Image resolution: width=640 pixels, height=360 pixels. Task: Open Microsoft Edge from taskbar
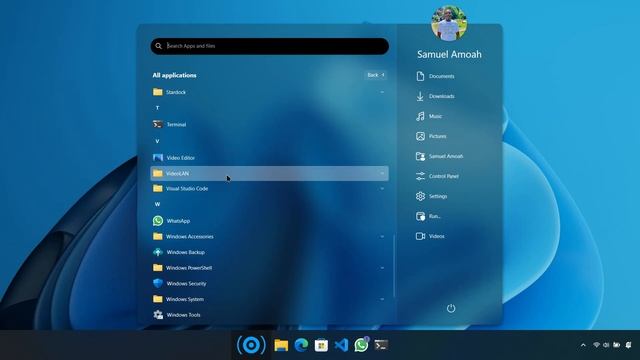point(301,345)
